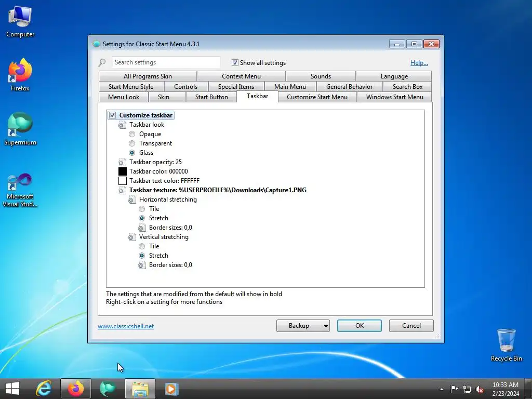This screenshot has height=399, width=532.
Task: Open the Language tab
Action: point(394,76)
